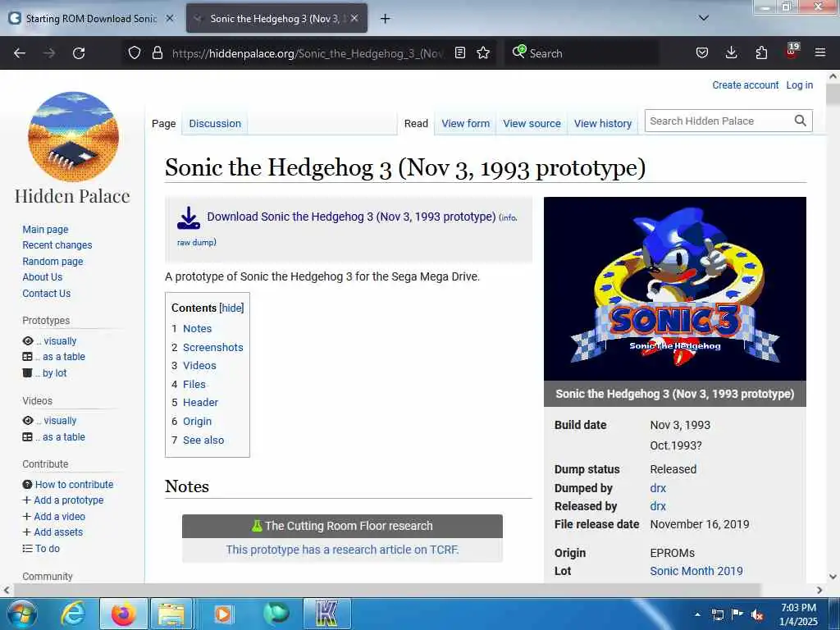The width and height of the screenshot is (840, 630).
Task: Open Windows Explorer folder in taskbar
Action: tap(171, 614)
